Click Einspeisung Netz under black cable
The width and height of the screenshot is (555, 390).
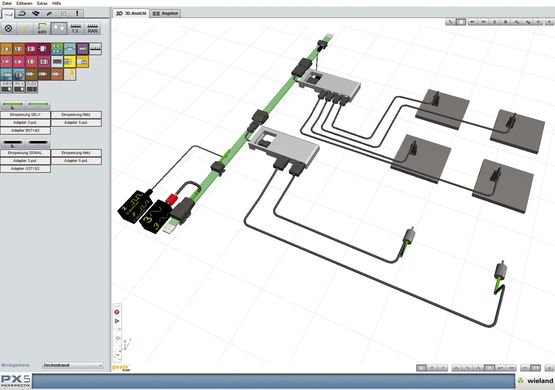tap(76, 153)
